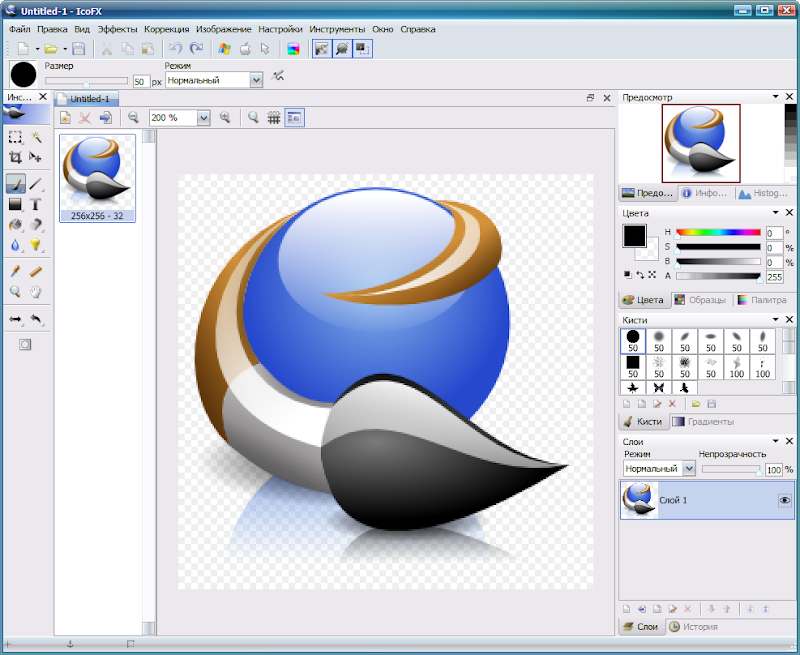Click the export arrow icon in document toolbar
Image resolution: width=800 pixels, height=655 pixels.
pyautogui.click(x=106, y=118)
